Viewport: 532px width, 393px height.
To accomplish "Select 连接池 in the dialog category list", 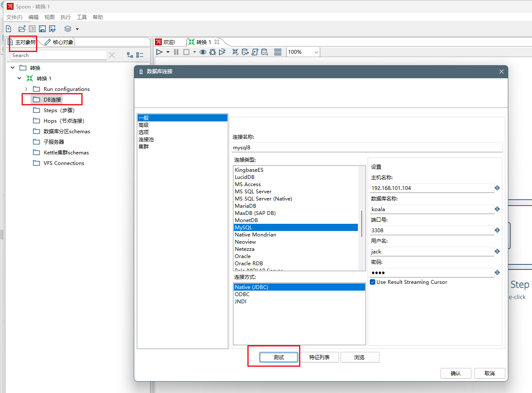I will (x=146, y=139).
